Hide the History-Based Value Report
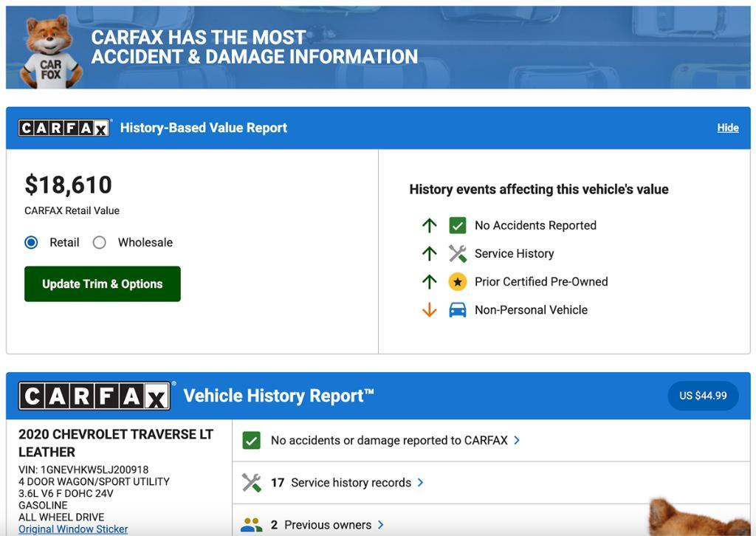The width and height of the screenshot is (756, 536). tap(727, 128)
